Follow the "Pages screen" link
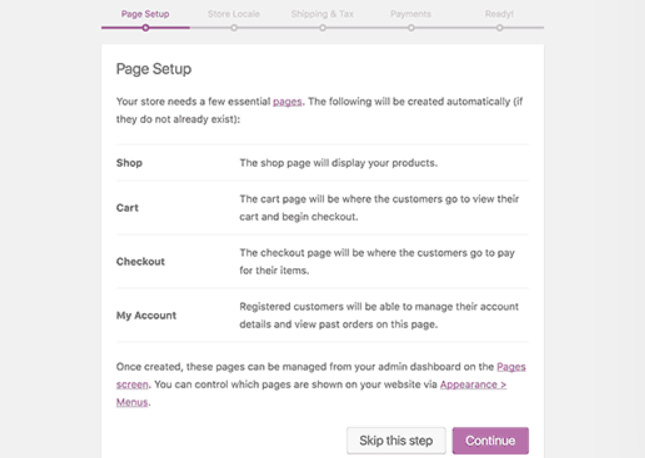Image resolution: width=645 pixels, height=458 pixels. (x=510, y=367)
